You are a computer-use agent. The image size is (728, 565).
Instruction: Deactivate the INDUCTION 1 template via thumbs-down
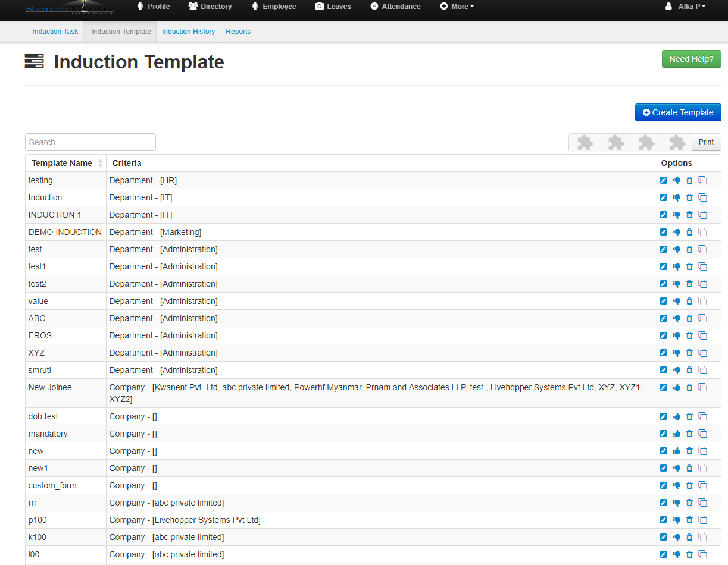(x=676, y=215)
